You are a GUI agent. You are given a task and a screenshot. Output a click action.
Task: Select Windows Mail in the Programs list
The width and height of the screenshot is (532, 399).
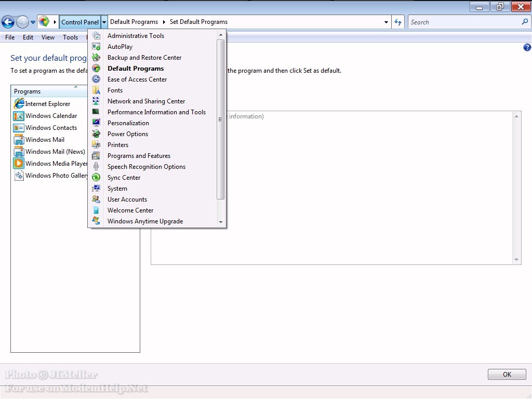[x=45, y=140]
